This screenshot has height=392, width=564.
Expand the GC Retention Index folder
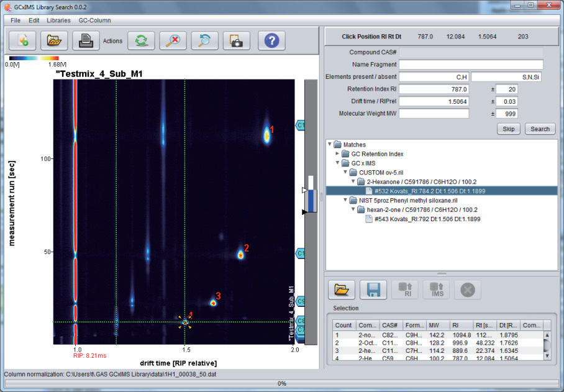pyautogui.click(x=337, y=153)
